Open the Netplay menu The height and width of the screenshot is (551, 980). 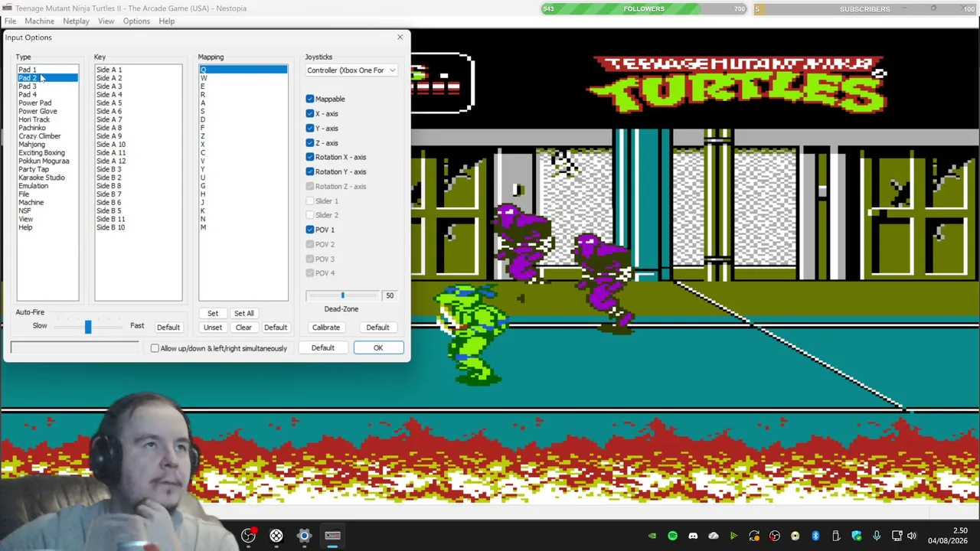76,21
